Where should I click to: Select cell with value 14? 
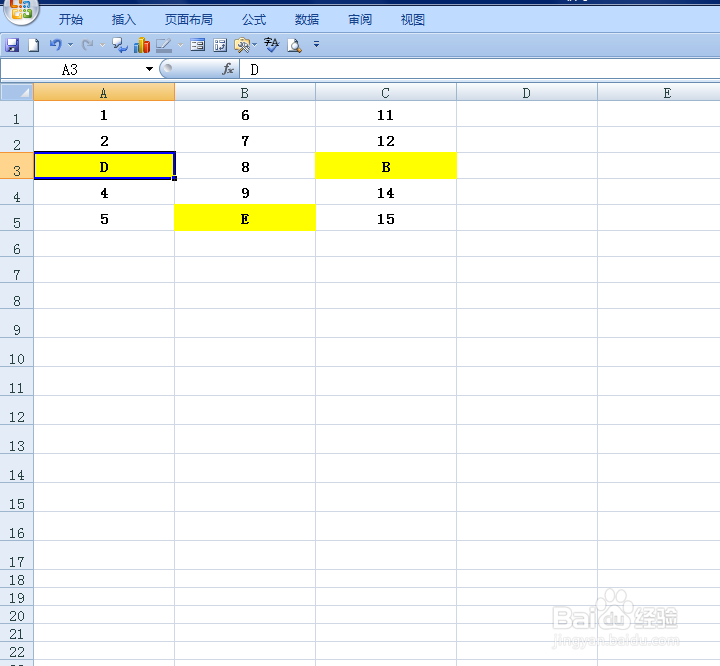click(386, 192)
